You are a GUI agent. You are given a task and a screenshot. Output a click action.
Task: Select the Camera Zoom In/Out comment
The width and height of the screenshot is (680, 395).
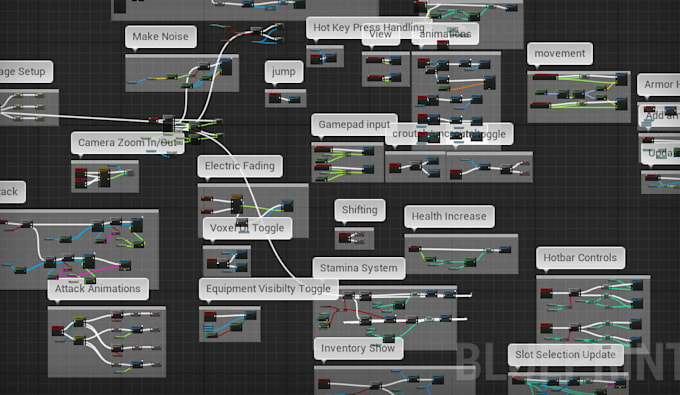pyautogui.click(x=128, y=143)
